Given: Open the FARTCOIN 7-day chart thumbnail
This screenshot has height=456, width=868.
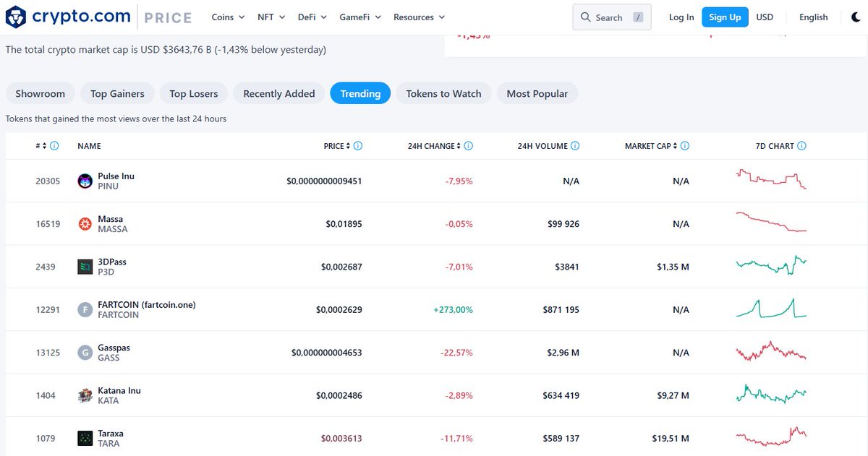Looking at the screenshot, I should coord(771,308).
